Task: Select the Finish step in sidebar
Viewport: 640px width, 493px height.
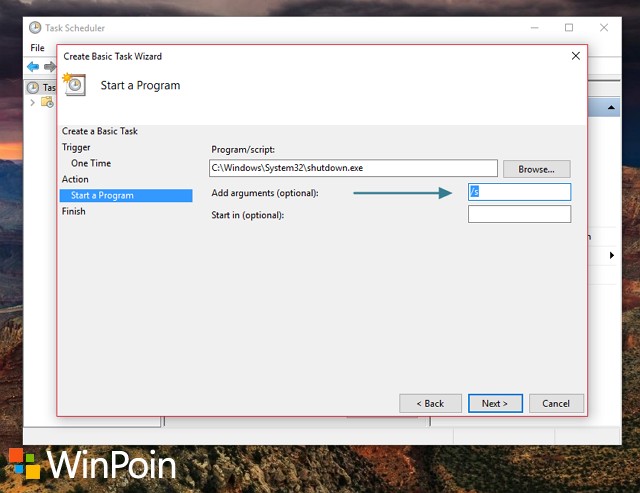Action: tap(73, 211)
